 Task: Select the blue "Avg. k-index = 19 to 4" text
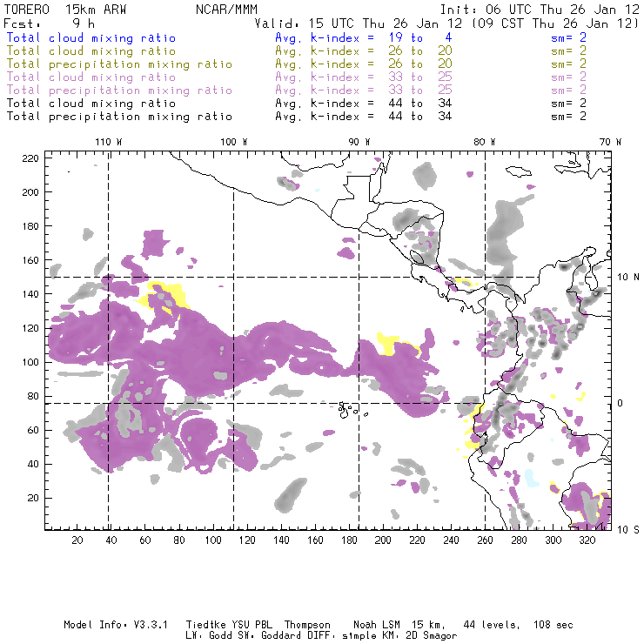click(364, 38)
